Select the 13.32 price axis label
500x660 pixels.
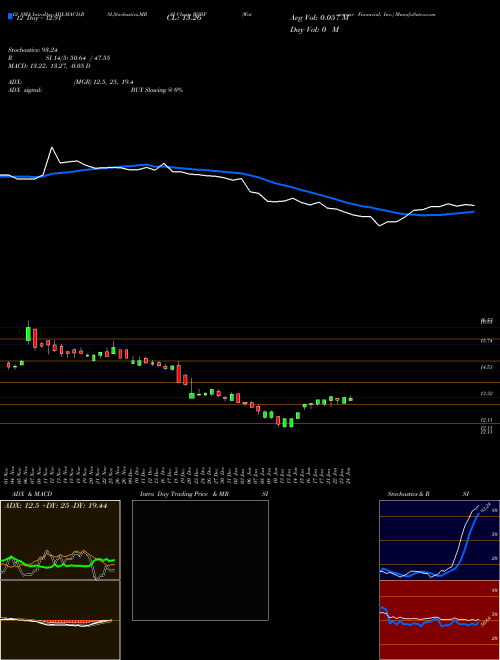click(x=487, y=394)
